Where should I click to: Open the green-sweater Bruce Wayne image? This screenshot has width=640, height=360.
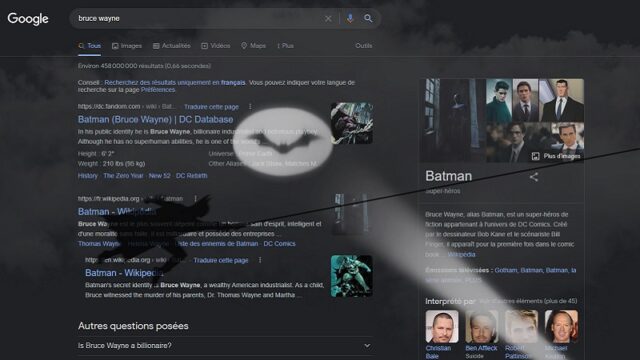(x=499, y=100)
